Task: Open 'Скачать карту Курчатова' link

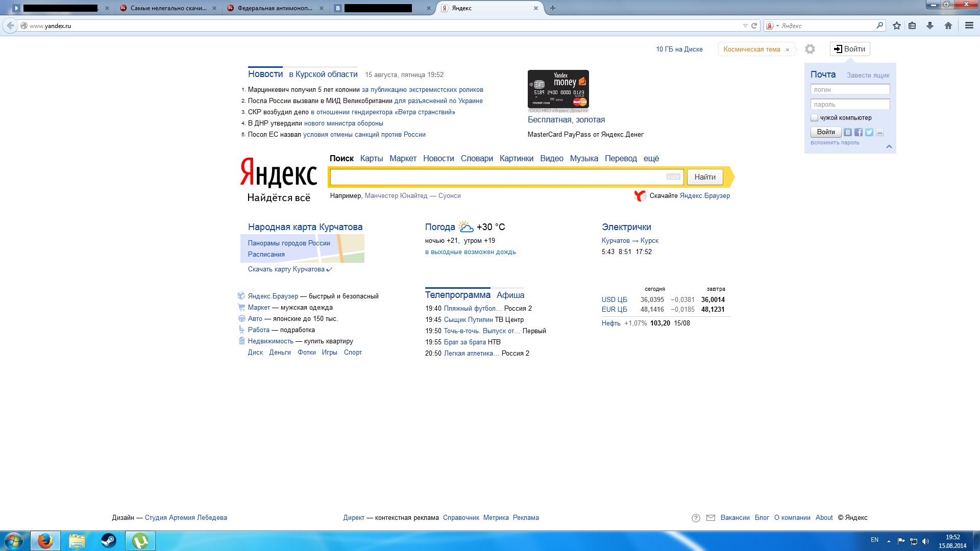Action: [x=286, y=269]
